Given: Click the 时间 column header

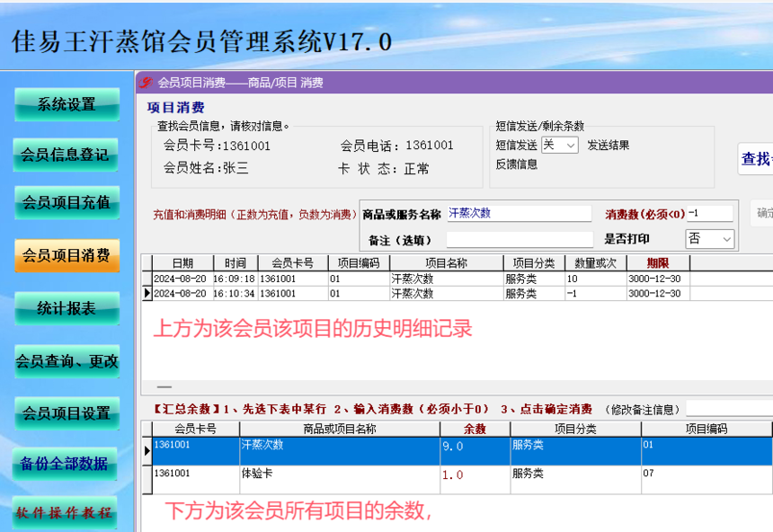Looking at the screenshot, I should 235,263.
